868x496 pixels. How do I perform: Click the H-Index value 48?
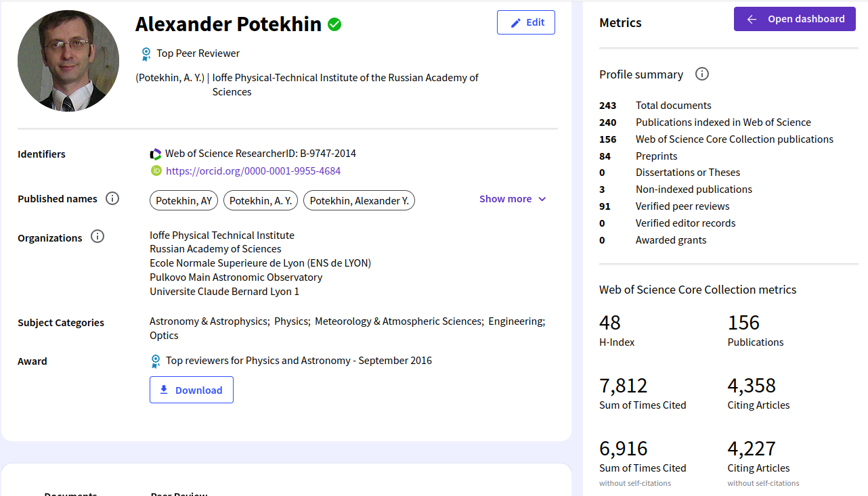click(x=610, y=323)
